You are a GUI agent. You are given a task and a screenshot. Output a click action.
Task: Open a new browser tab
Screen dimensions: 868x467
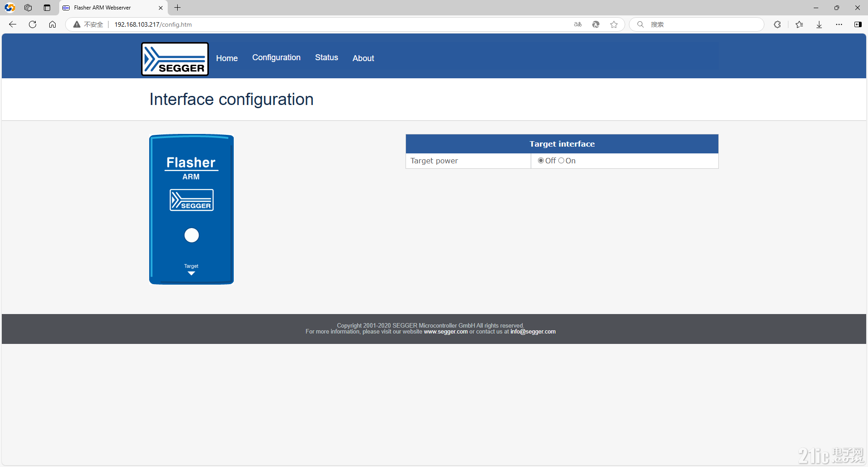[x=178, y=8]
